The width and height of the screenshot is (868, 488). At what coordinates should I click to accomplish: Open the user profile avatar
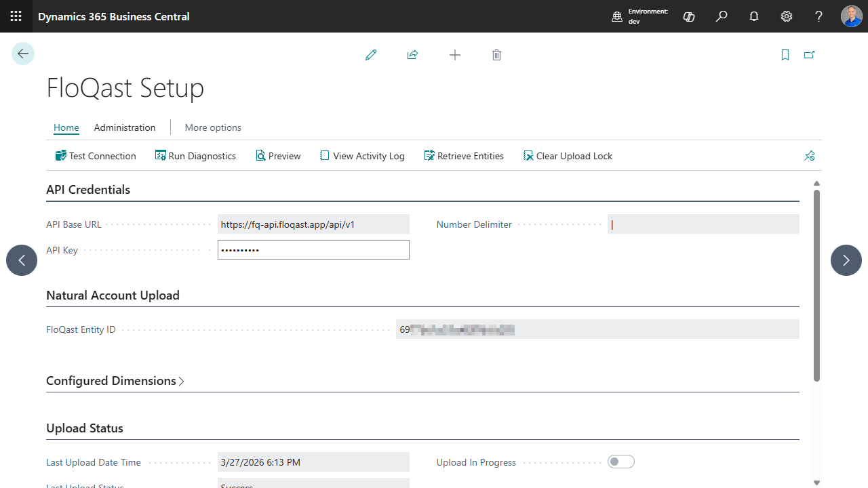pyautogui.click(x=852, y=16)
